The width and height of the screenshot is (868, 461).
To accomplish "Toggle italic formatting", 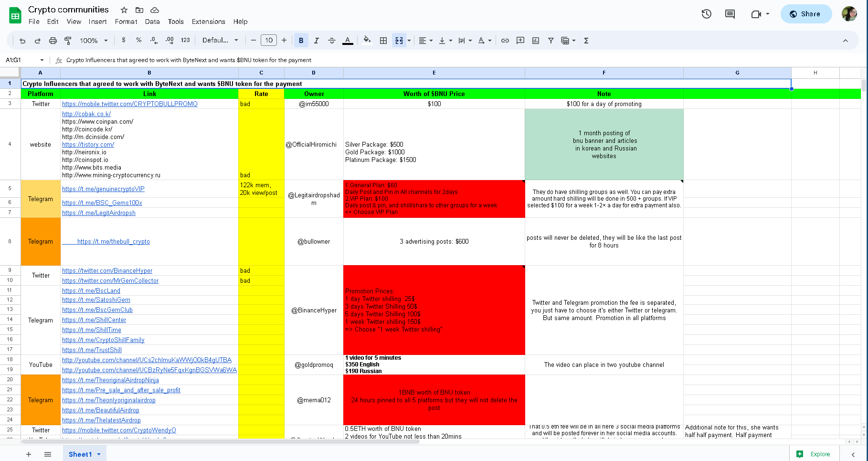I will (316, 41).
